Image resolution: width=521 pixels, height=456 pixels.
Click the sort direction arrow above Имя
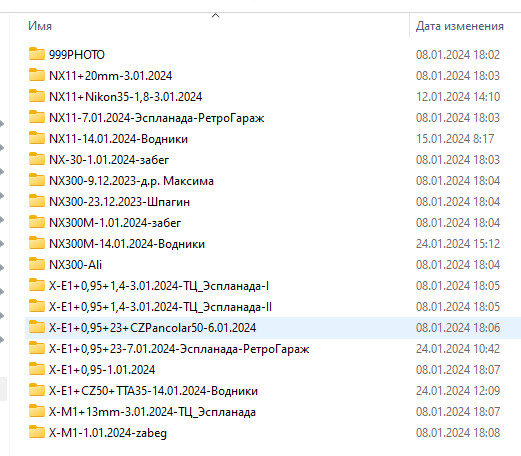(x=216, y=15)
